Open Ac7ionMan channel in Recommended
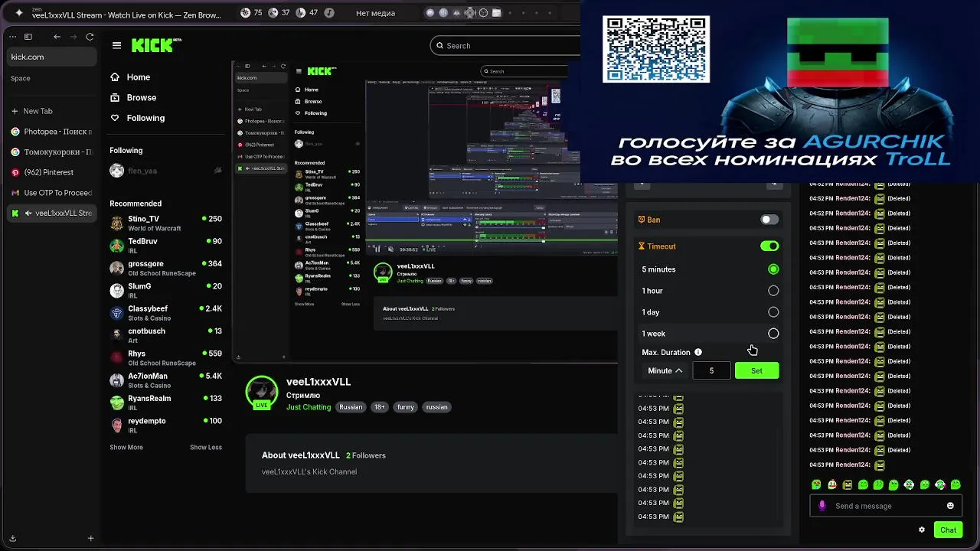The width and height of the screenshot is (980, 551). tap(165, 380)
